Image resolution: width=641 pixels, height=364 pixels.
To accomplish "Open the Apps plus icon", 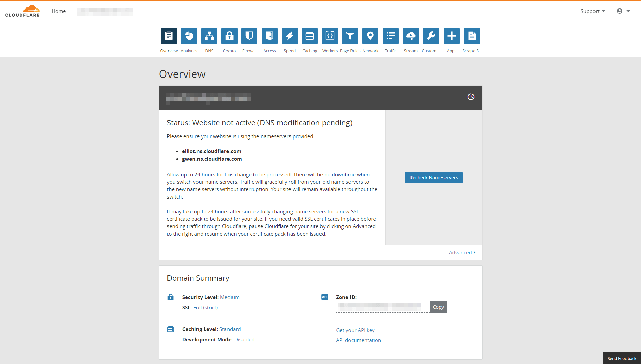I will pos(452,36).
